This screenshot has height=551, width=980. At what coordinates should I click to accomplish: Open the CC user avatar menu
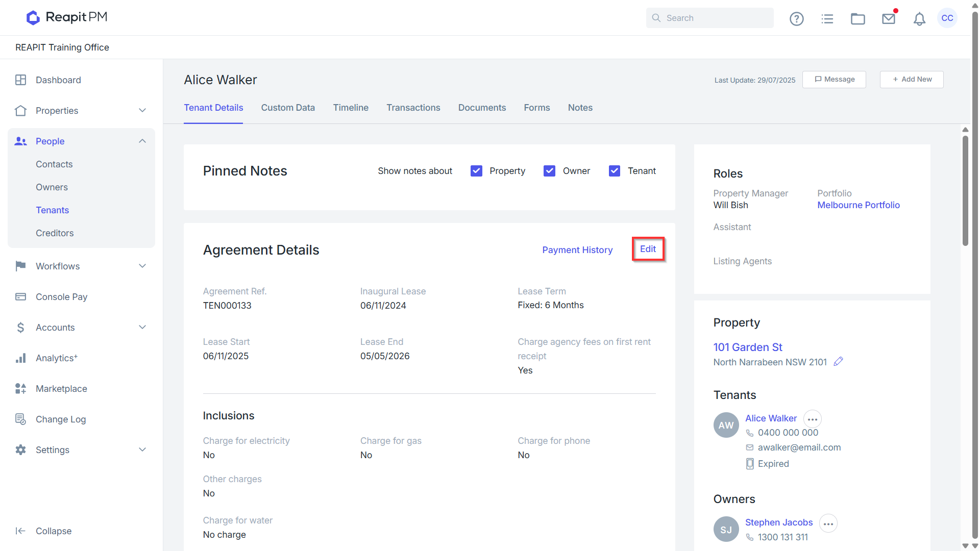pyautogui.click(x=947, y=18)
